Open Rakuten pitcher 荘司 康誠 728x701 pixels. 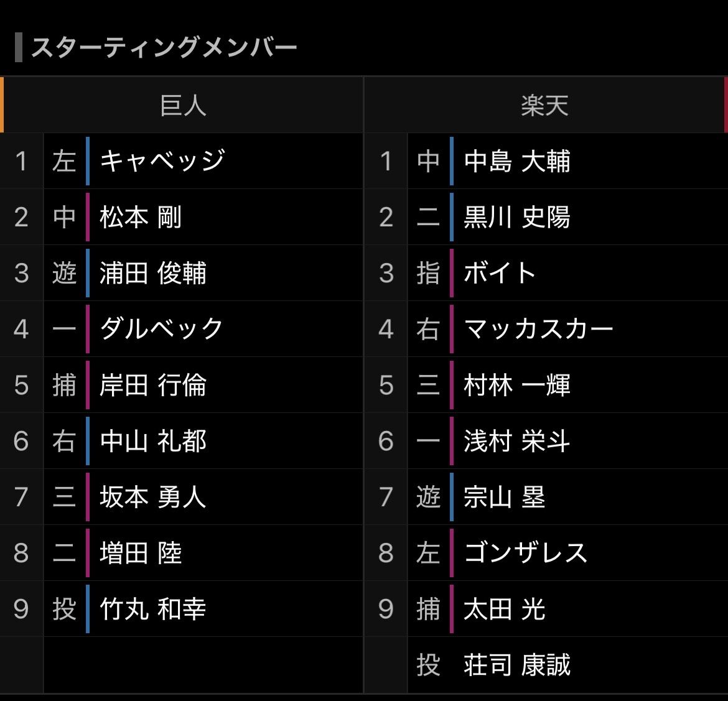click(x=517, y=665)
